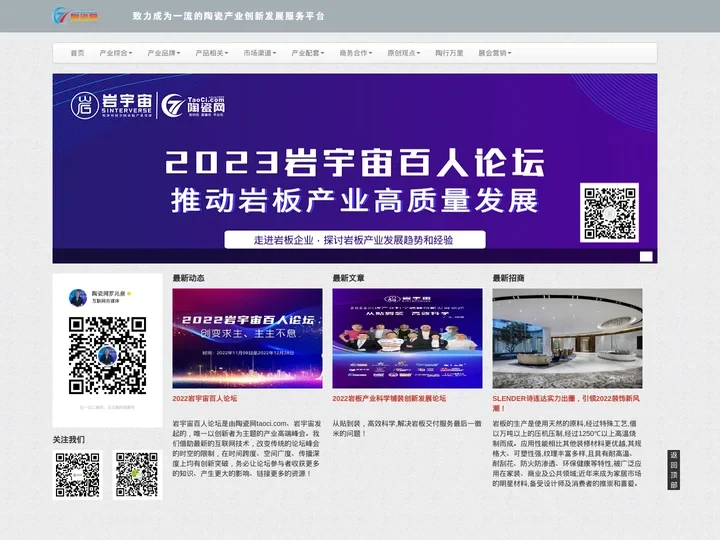Click the 陶瓷网罗兆泉 profile avatar
720x540 pixels.
coord(78,298)
